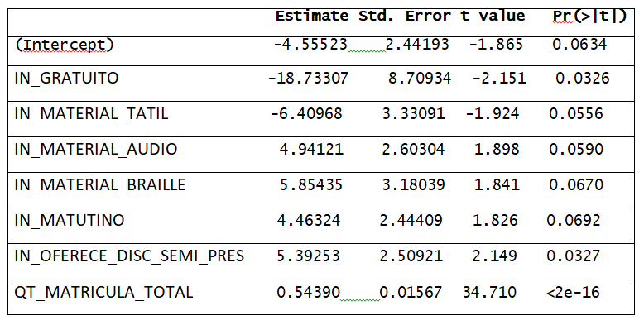This screenshot has width=644, height=320.
Task: Select the standard error 3.33091
Action: click(x=414, y=113)
